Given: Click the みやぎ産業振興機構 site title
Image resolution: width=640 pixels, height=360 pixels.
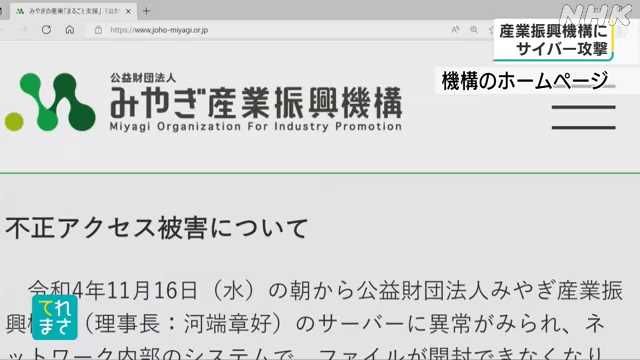Looking at the screenshot, I should pos(256,102).
